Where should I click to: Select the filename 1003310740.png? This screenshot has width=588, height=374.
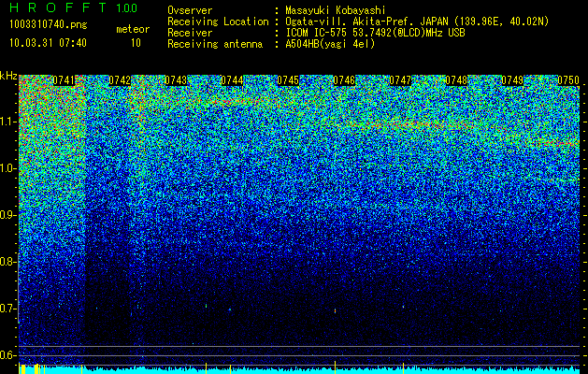[x=49, y=25]
